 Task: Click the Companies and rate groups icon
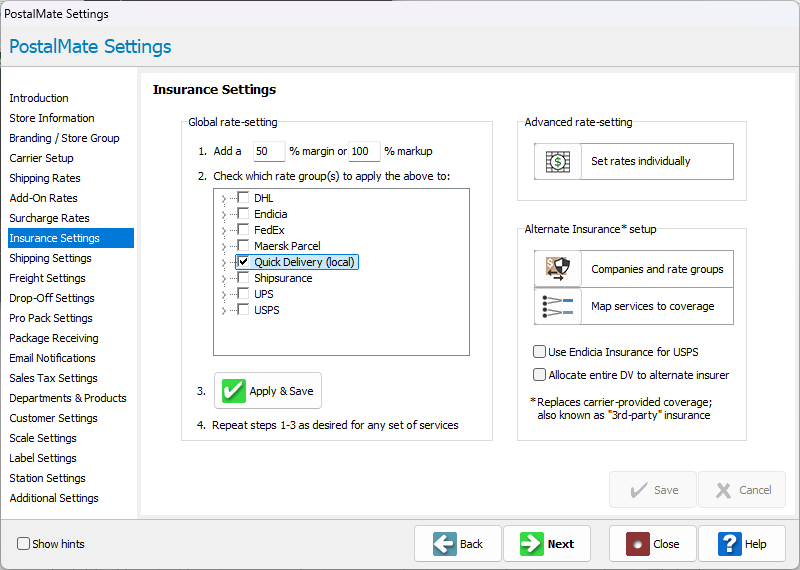558,269
